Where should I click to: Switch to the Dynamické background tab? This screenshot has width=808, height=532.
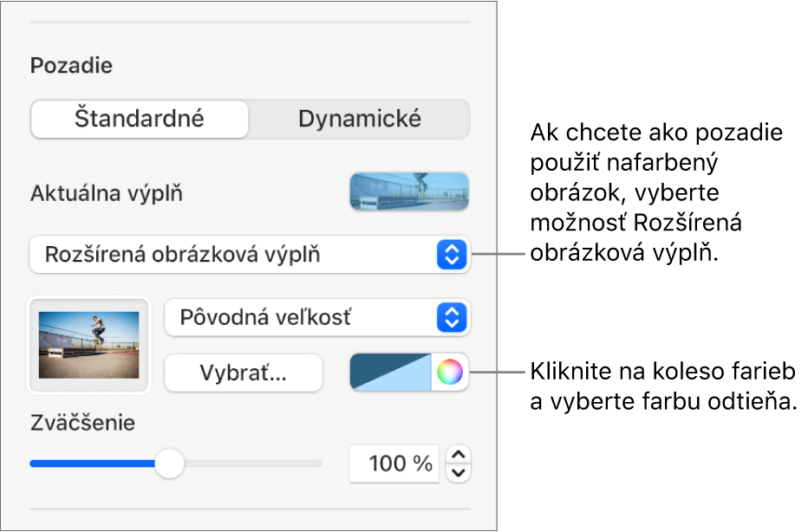(x=360, y=119)
